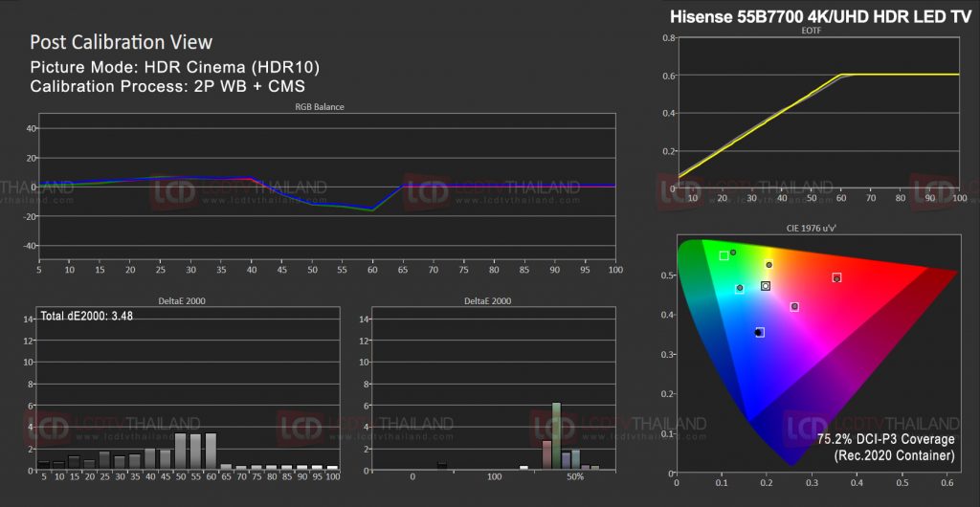Image resolution: width=980 pixels, height=507 pixels.
Task: Click the '100' label on EOTF x-axis
Action: point(959,197)
